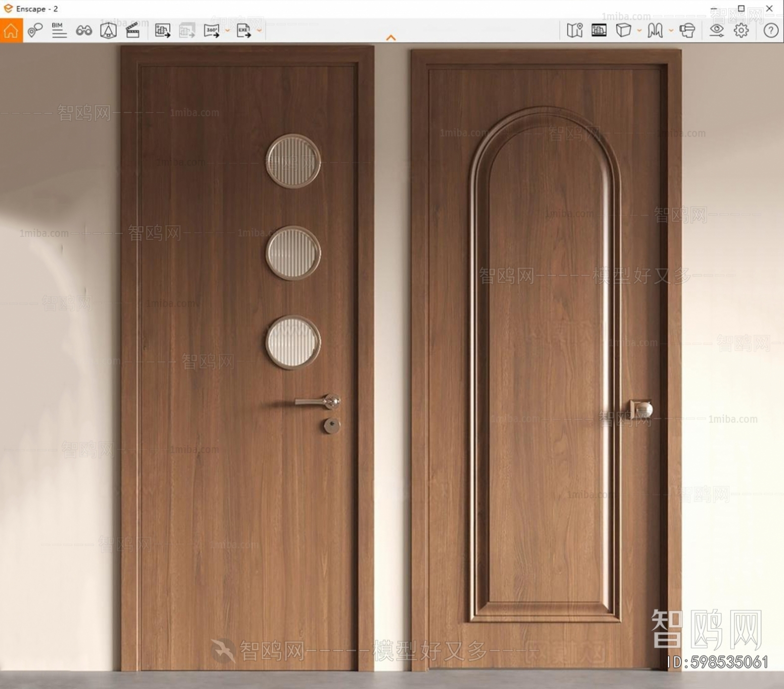The height and width of the screenshot is (689, 784).
Task: Minimize the Enscape window
Action: pyautogui.click(x=713, y=9)
